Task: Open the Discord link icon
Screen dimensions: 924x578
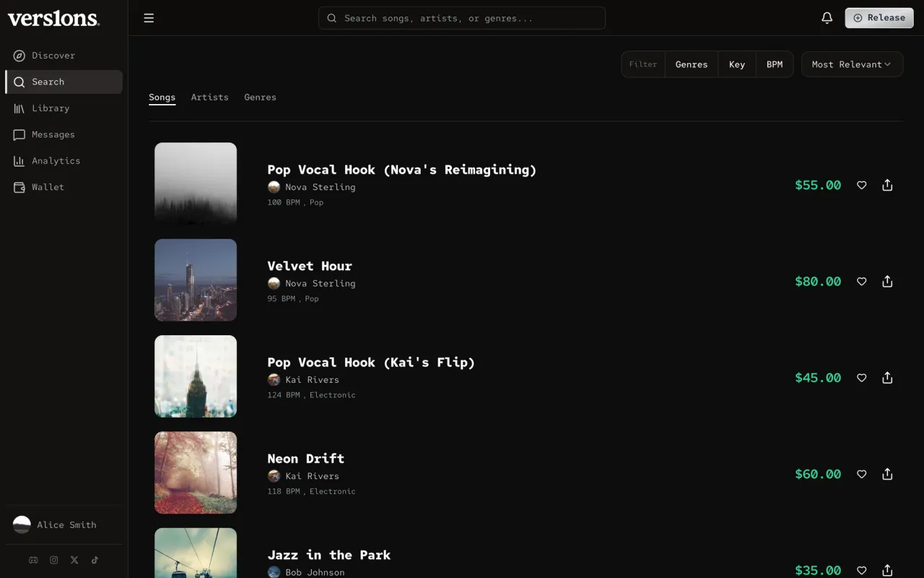Action: (33, 560)
